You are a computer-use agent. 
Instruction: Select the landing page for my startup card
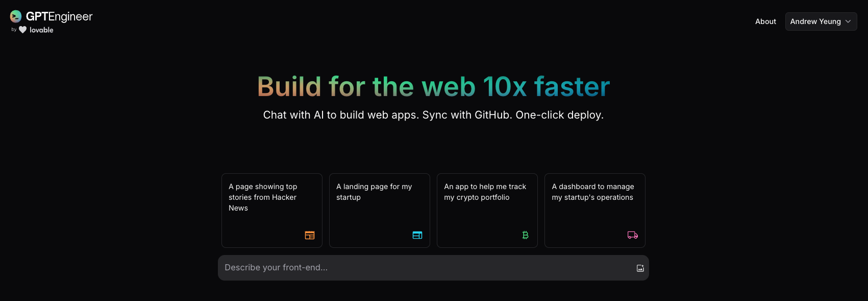pos(380,211)
